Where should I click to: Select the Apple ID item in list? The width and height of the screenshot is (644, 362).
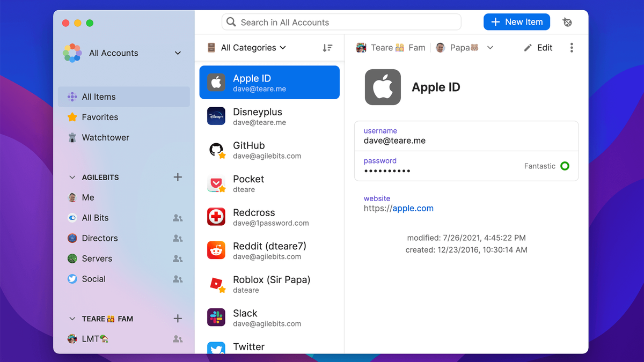(x=269, y=83)
